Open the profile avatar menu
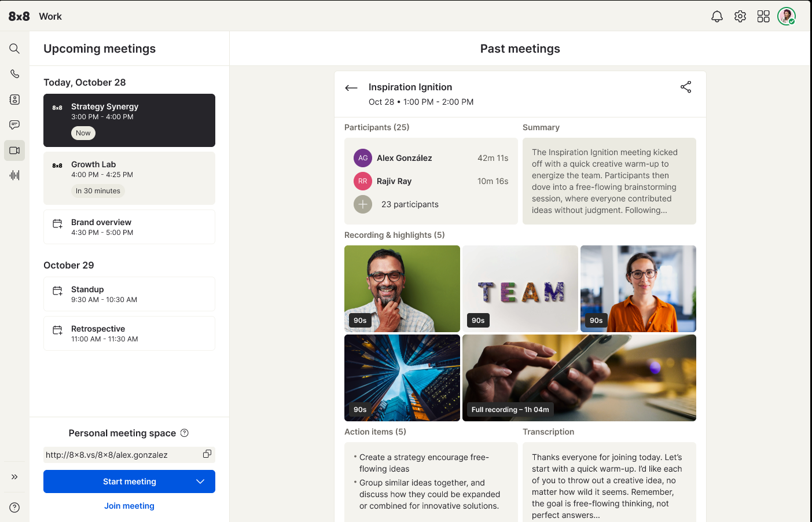Screen dimensions: 812x522 click(787, 16)
